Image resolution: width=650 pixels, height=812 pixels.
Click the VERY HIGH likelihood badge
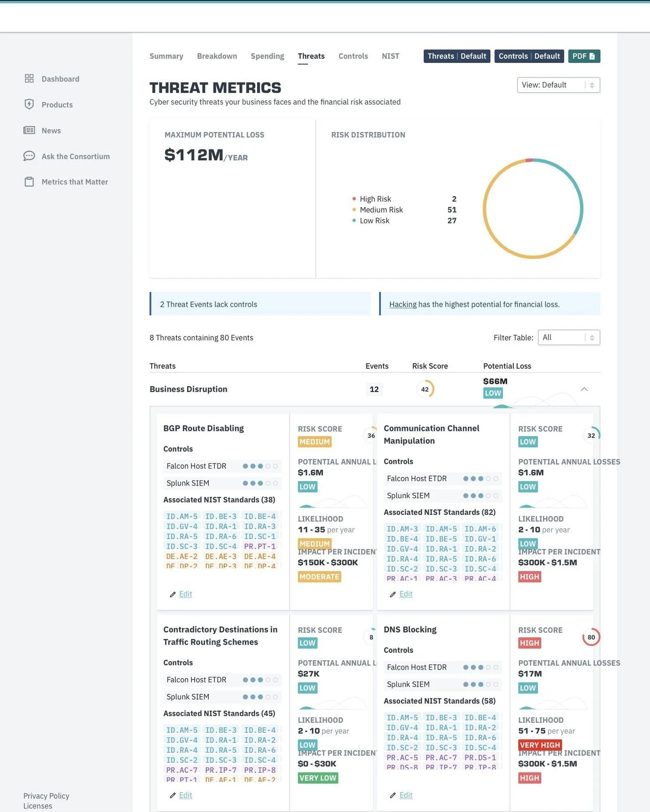coord(540,745)
